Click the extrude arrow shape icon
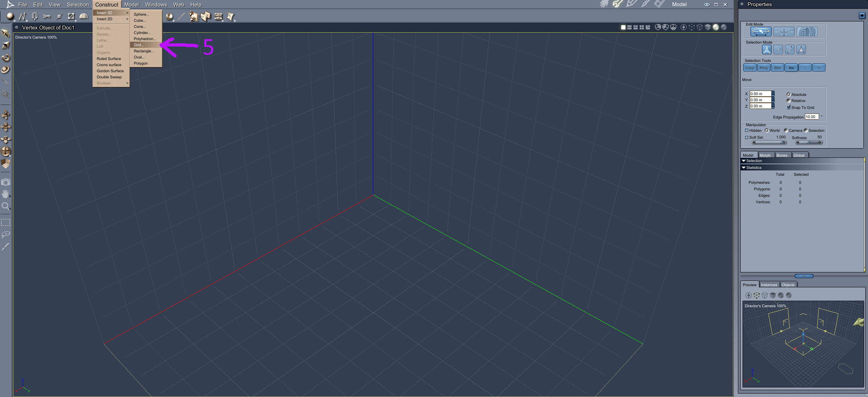Image resolution: width=868 pixels, height=397 pixels. (x=194, y=16)
